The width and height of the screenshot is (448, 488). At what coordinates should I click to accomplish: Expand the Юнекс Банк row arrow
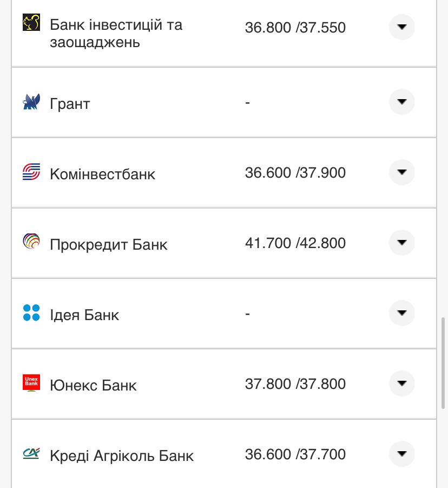click(x=401, y=383)
